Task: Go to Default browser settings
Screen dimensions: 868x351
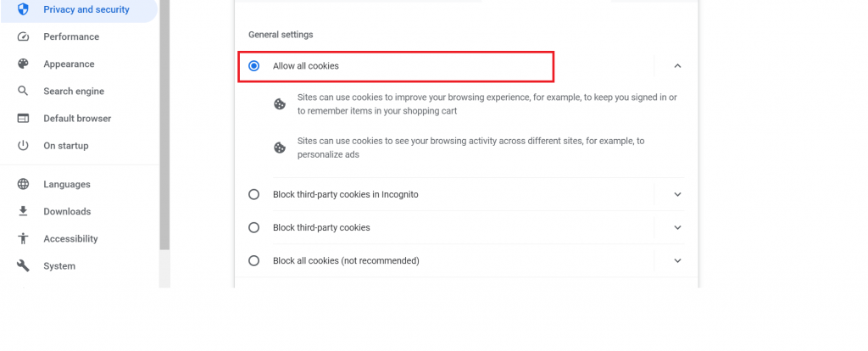Action: click(77, 118)
